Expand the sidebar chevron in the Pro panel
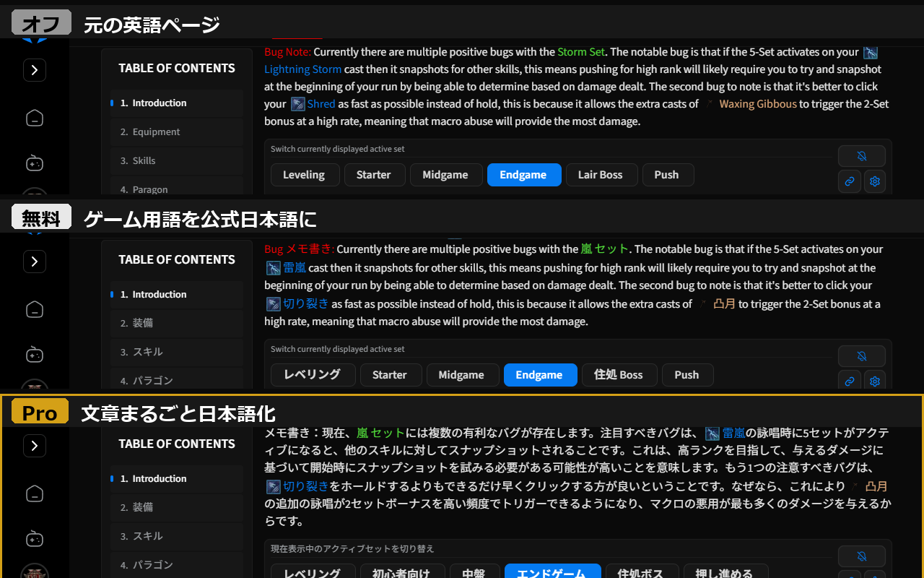 coord(35,446)
